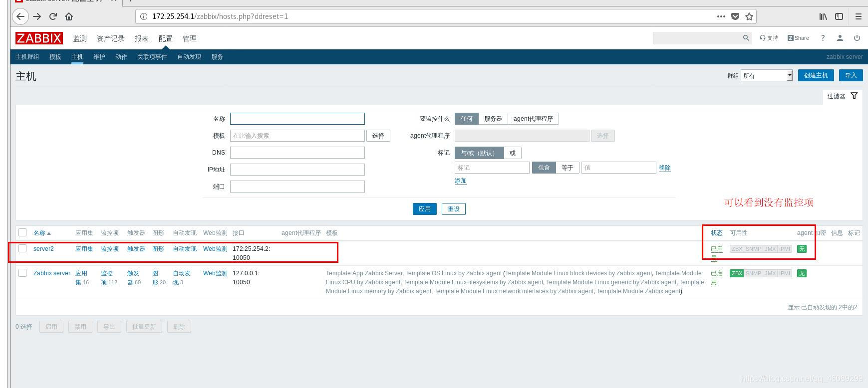This screenshot has height=388, width=868.
Task: Click SNMP availability badge for server2
Action: tap(753, 249)
